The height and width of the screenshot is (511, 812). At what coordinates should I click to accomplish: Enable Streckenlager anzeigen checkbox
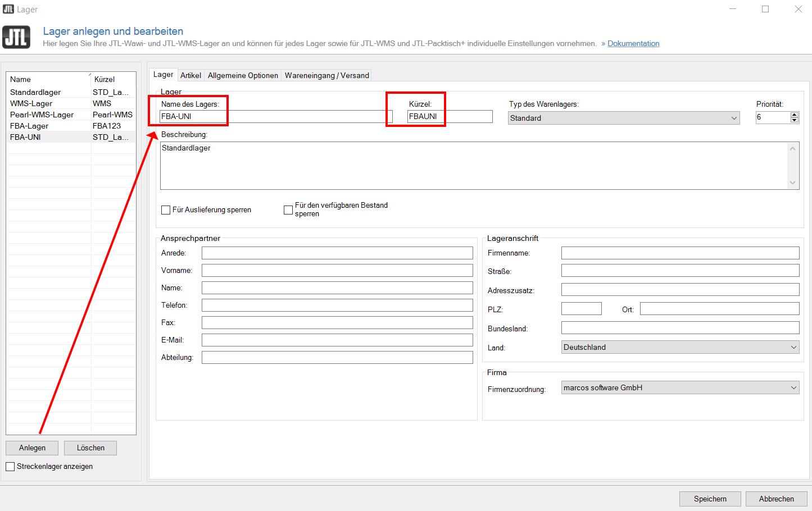(x=10, y=467)
